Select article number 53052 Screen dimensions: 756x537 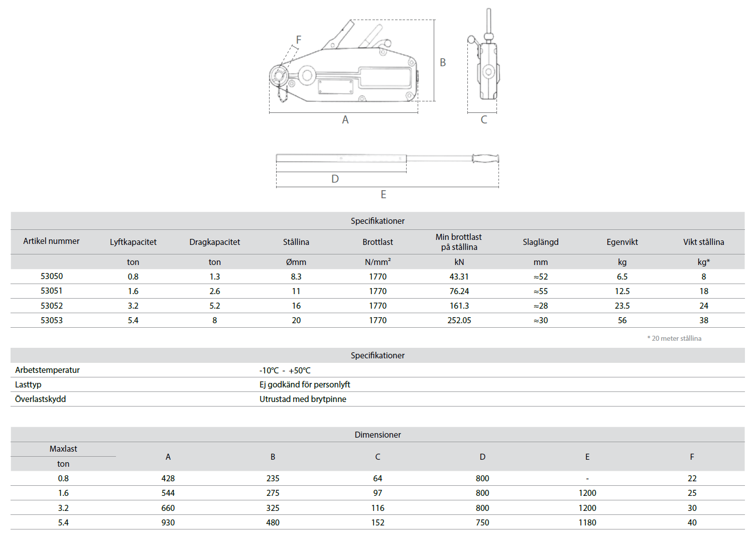(x=52, y=306)
